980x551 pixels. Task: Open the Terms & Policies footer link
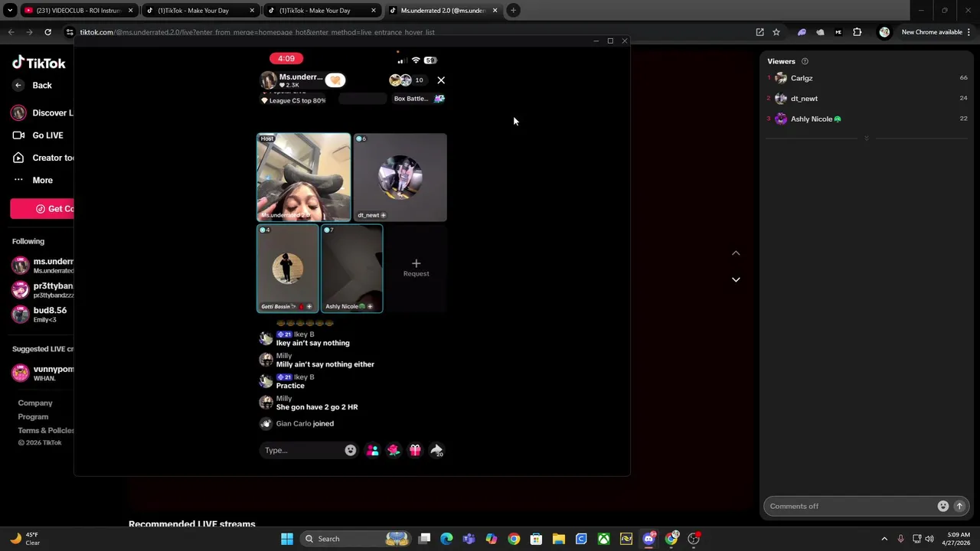46,430
